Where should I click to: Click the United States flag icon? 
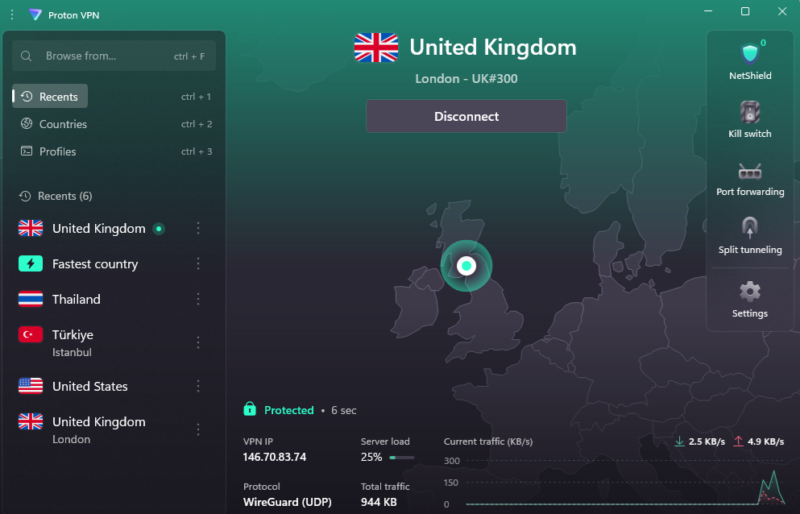tap(31, 386)
